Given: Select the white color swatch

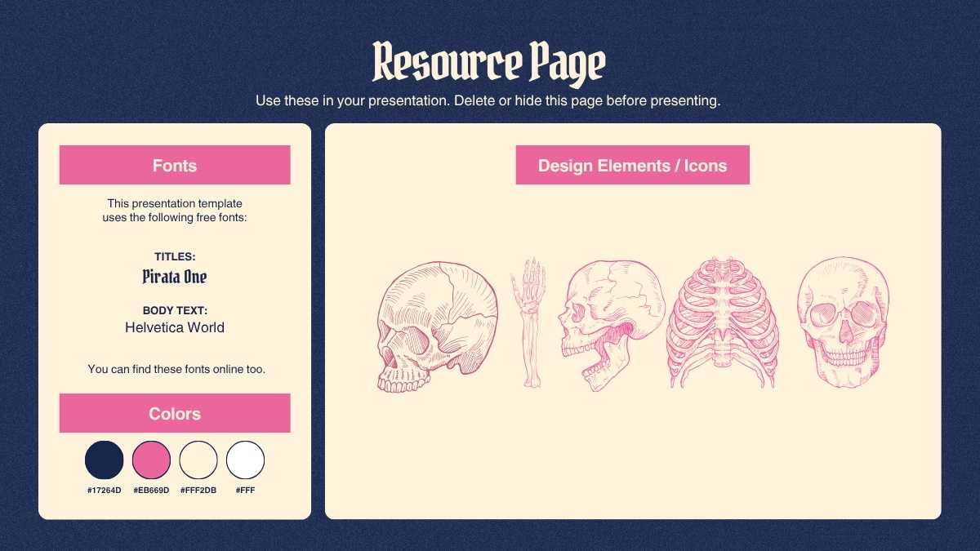Looking at the screenshot, I should coord(245,460).
